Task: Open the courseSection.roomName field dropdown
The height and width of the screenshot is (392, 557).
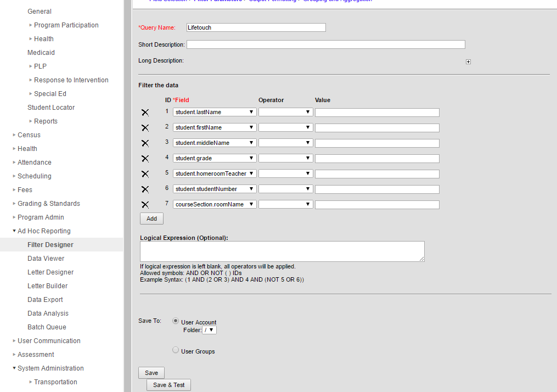Action: 215,204
